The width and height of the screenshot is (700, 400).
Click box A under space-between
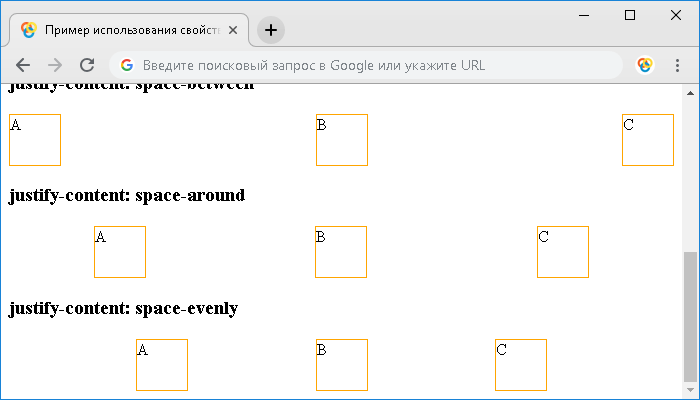35,140
